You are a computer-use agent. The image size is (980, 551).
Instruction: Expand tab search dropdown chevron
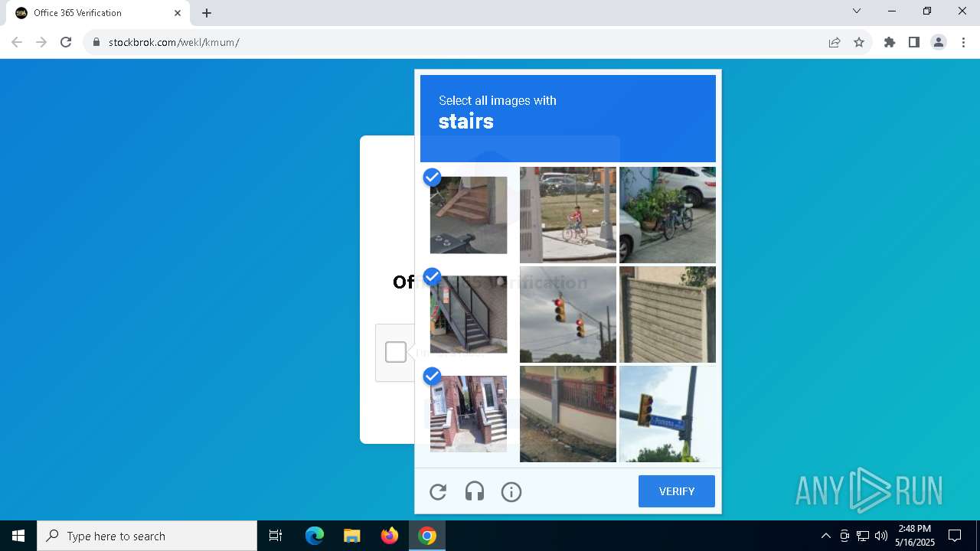[x=857, y=11]
